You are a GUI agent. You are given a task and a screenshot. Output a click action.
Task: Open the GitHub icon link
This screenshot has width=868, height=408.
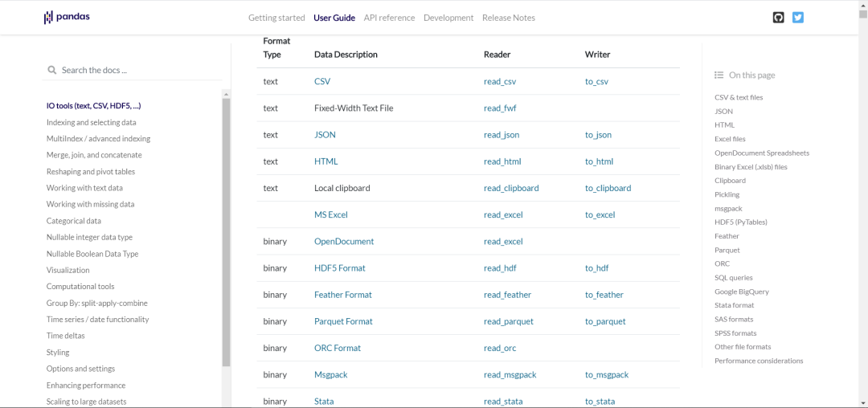click(x=778, y=18)
